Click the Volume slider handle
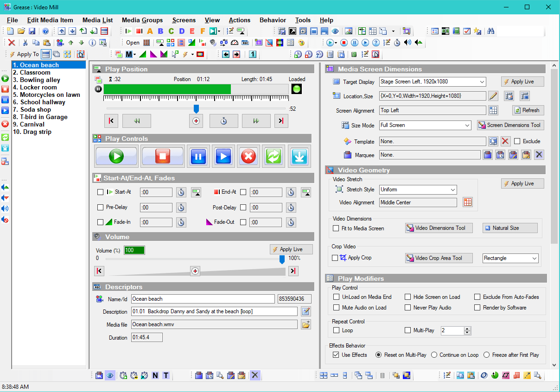The height and width of the screenshot is (392, 560). tap(282, 260)
